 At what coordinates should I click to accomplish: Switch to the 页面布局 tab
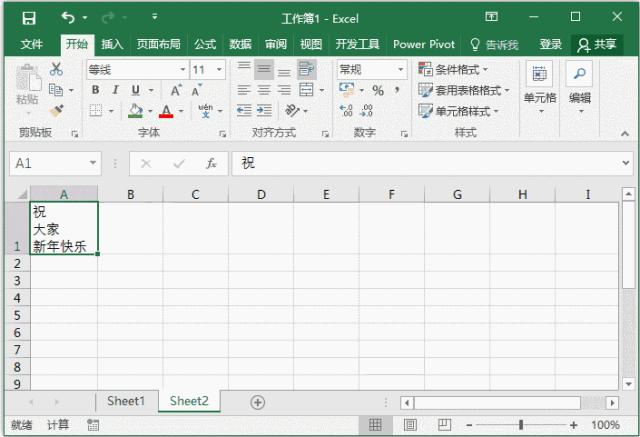tap(158, 44)
